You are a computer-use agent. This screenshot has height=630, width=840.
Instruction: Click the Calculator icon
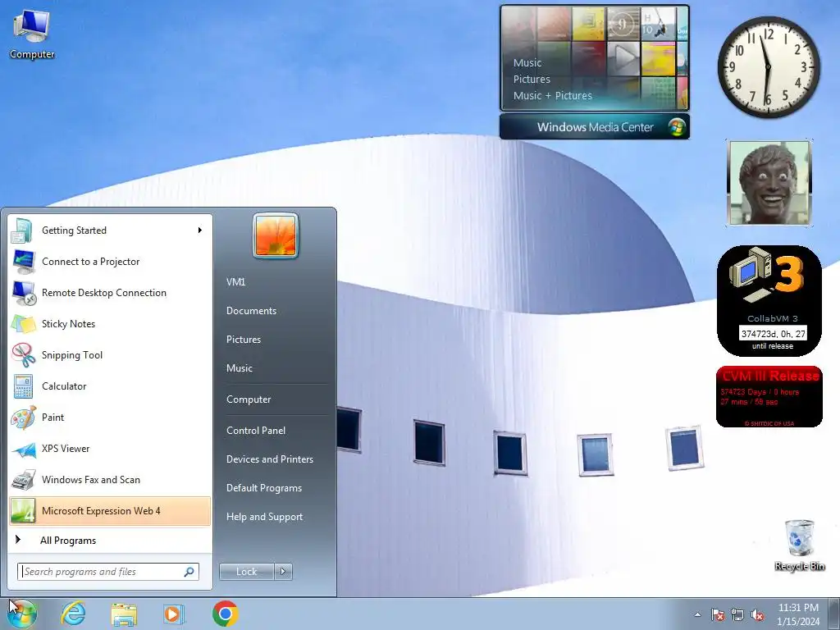24,386
